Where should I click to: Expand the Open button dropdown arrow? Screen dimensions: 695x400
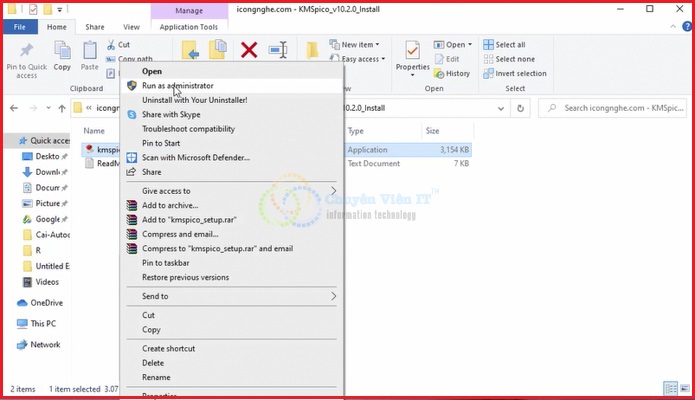470,45
